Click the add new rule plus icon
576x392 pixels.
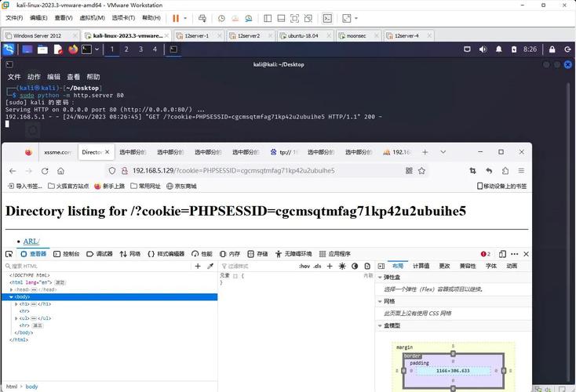330,267
